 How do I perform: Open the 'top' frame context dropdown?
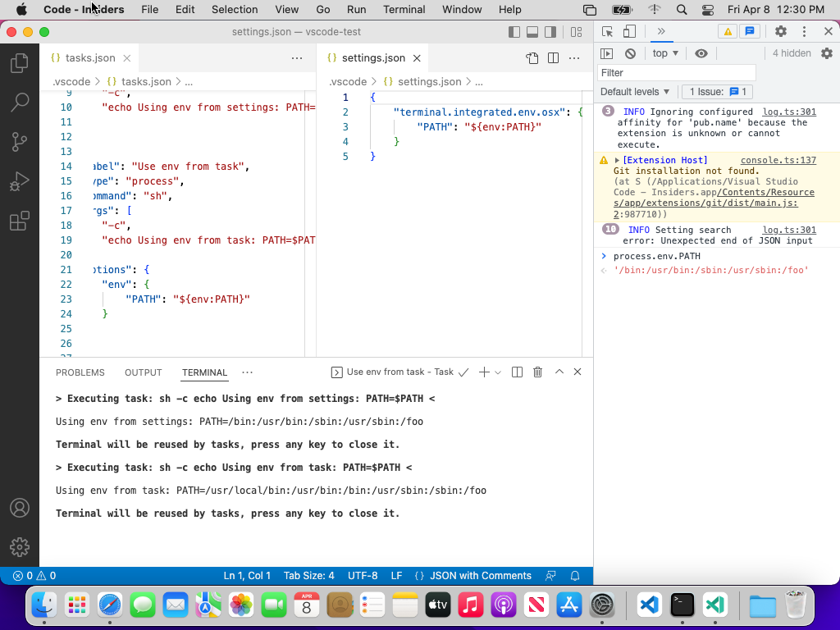pyautogui.click(x=664, y=52)
